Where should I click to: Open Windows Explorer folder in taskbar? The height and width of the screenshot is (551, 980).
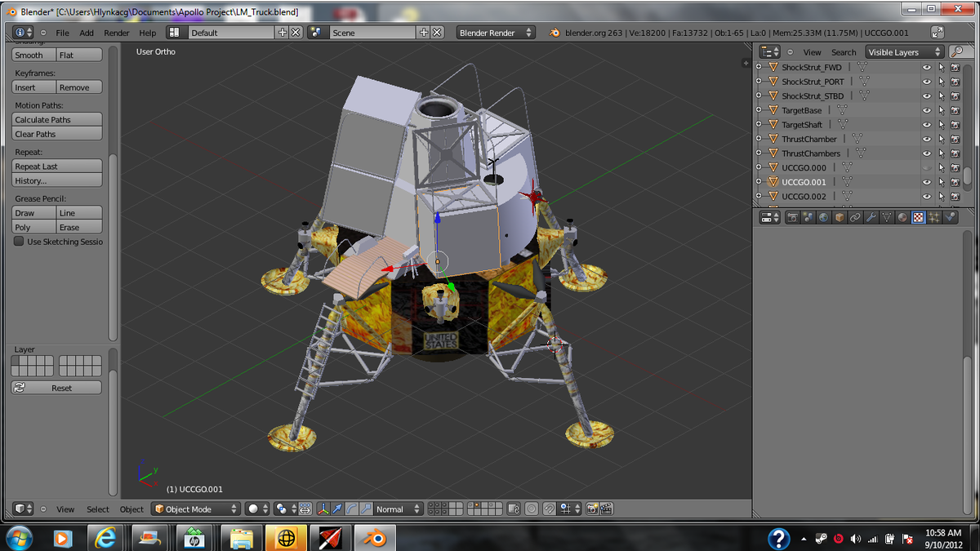click(x=241, y=538)
